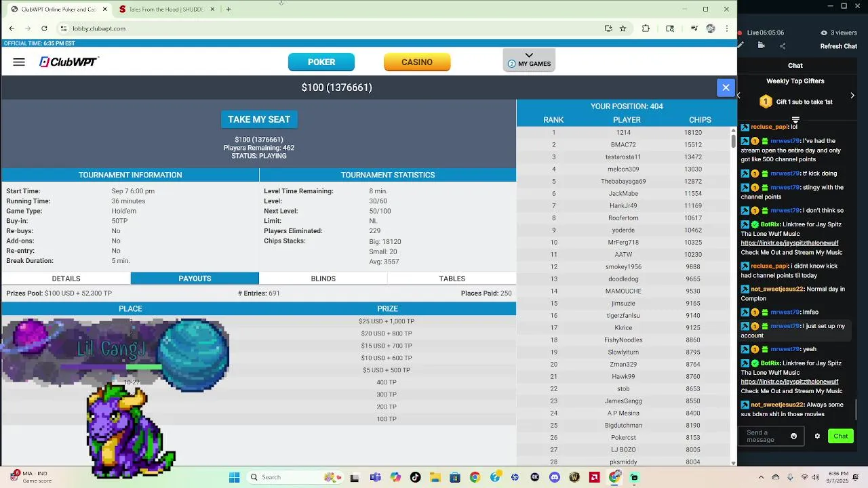This screenshot has height=488, width=868.
Task: Click the pencil edit icon in stream panel
Action: [741, 45]
